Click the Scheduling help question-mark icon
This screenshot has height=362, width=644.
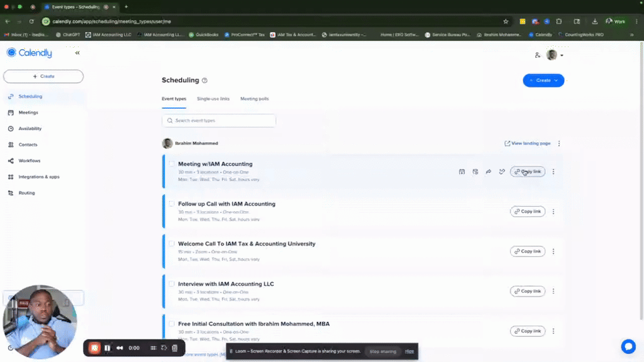pyautogui.click(x=204, y=80)
